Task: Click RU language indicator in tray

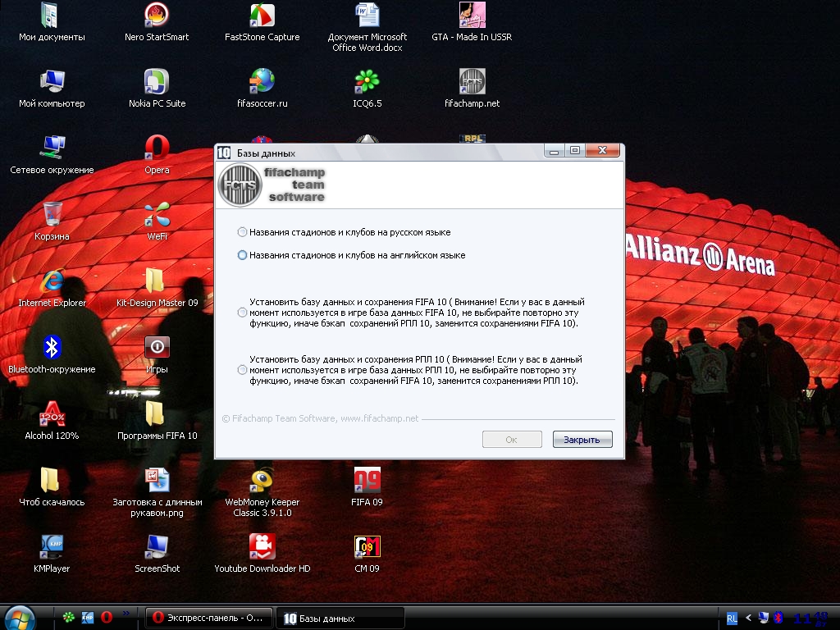Action: tap(732, 619)
